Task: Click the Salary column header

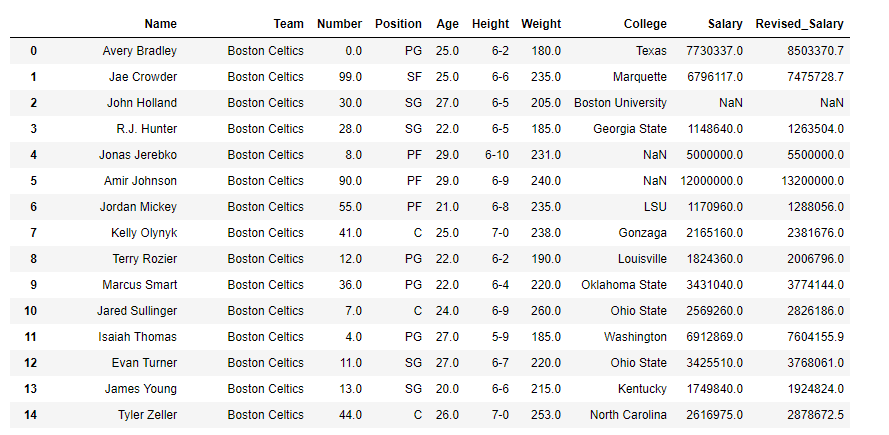Action: click(x=725, y=24)
